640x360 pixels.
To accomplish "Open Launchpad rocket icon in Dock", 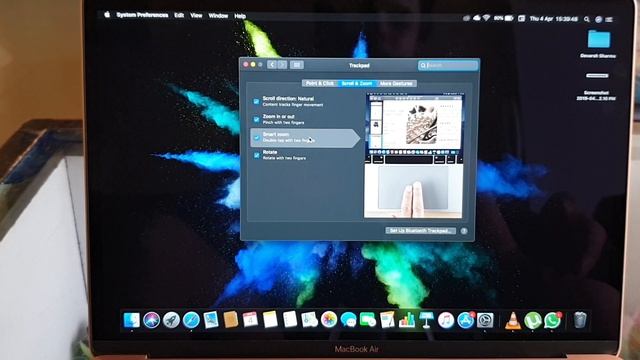I will point(171,320).
